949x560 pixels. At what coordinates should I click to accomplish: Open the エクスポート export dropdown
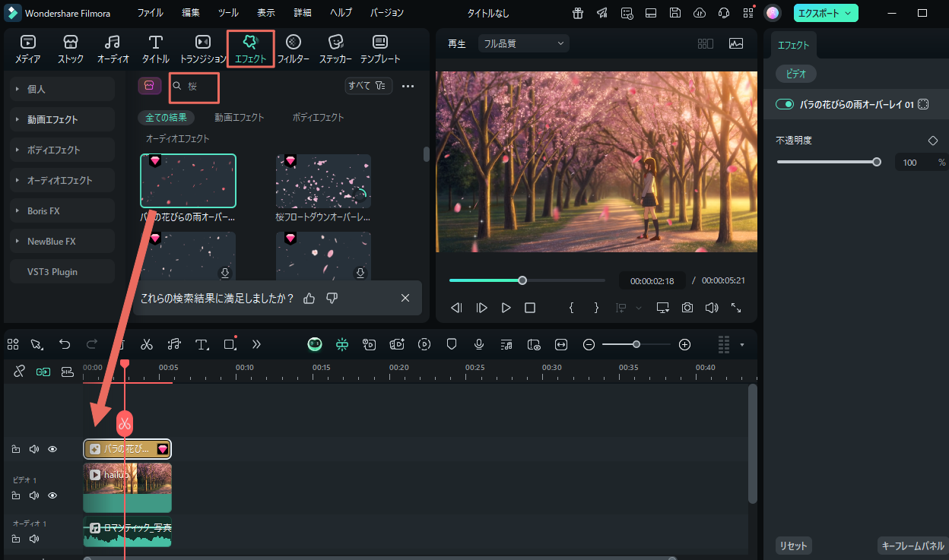click(x=826, y=13)
